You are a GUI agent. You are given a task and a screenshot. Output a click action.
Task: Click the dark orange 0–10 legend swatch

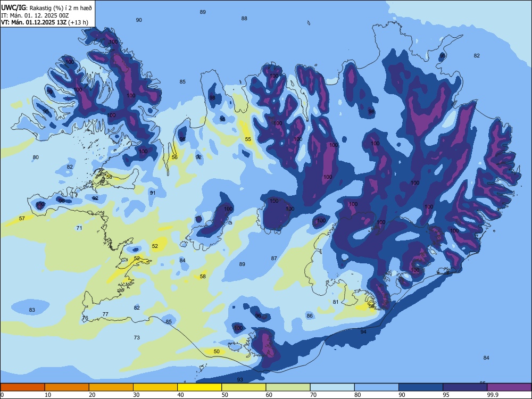pyautogui.click(x=22, y=387)
